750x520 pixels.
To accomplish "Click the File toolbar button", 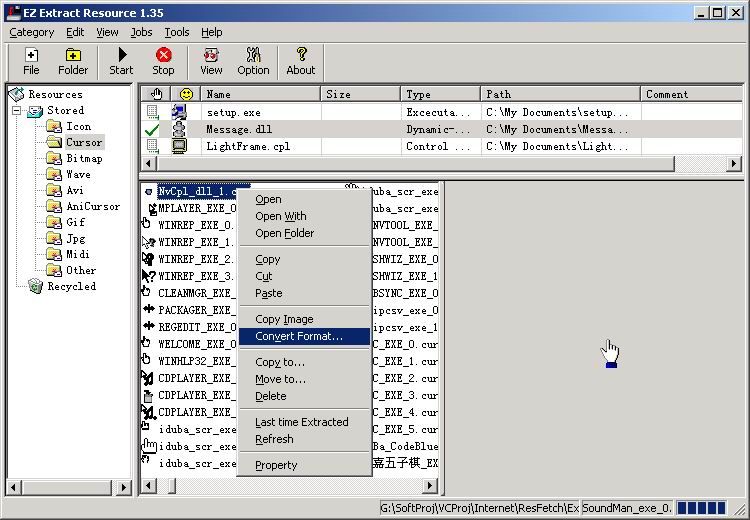I will (31, 61).
